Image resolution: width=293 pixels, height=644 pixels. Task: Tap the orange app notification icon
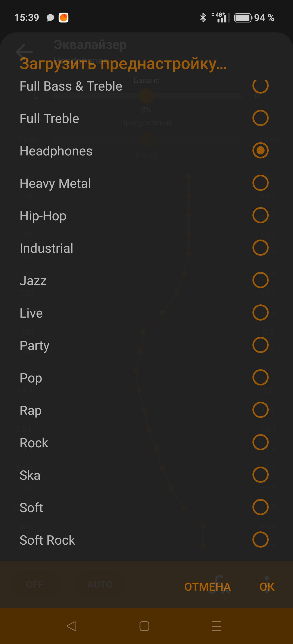(64, 18)
